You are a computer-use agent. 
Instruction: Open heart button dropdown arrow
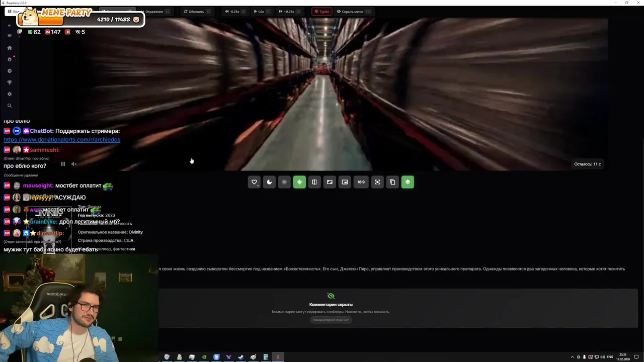(x=258, y=186)
